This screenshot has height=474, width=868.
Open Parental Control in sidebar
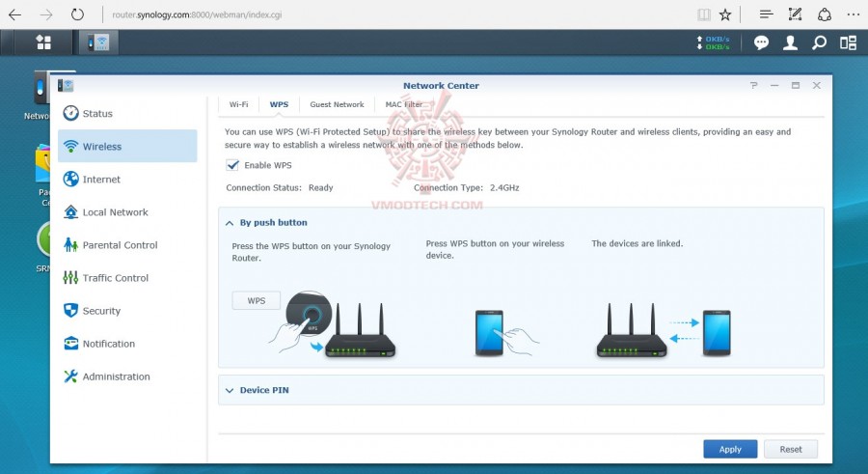[x=127, y=245]
